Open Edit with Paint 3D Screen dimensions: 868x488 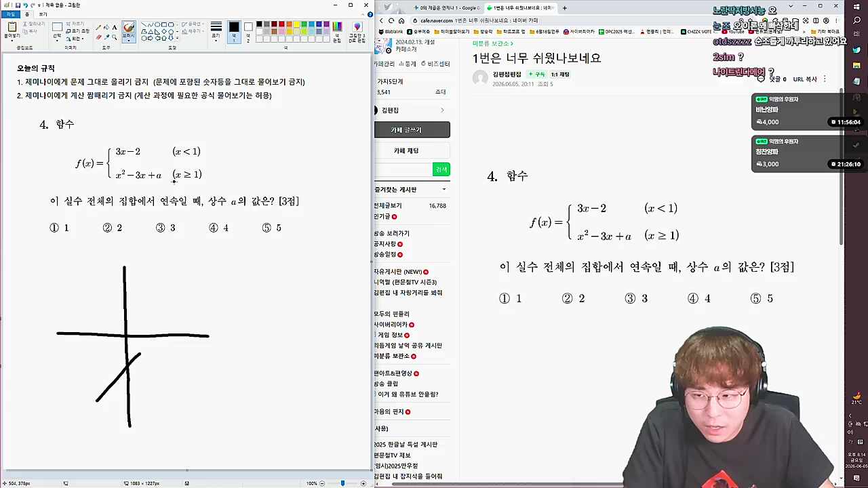coord(357,31)
